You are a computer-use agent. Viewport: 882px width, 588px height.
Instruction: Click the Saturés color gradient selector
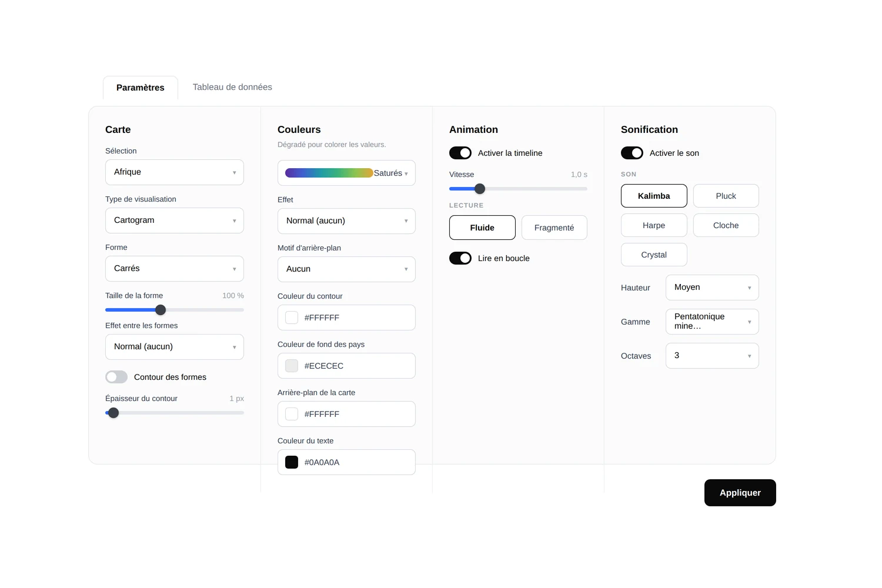click(x=346, y=173)
